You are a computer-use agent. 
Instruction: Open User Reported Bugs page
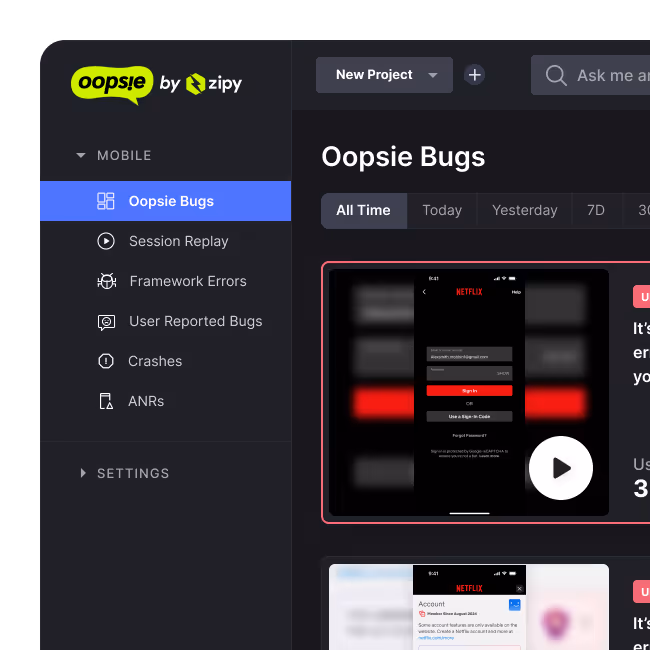(165, 321)
